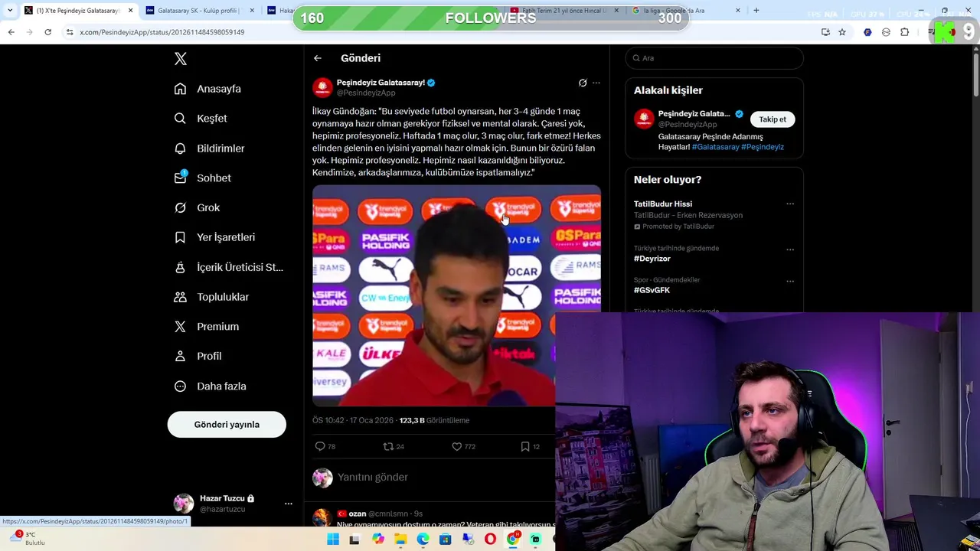Click the Grok explain icon on the post
Viewport: 980px width, 551px height.
point(583,83)
